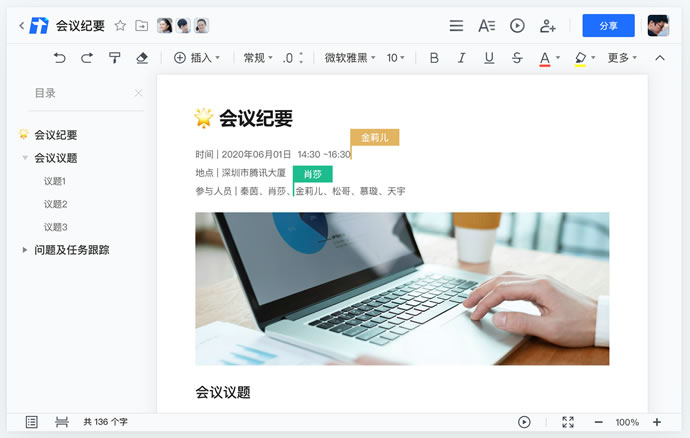Select the format painter tool

pyautogui.click(x=114, y=58)
